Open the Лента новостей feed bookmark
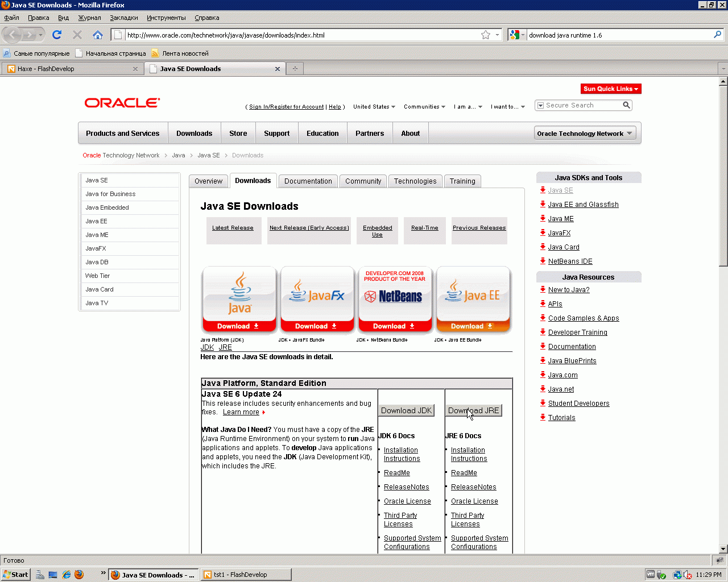 point(180,53)
